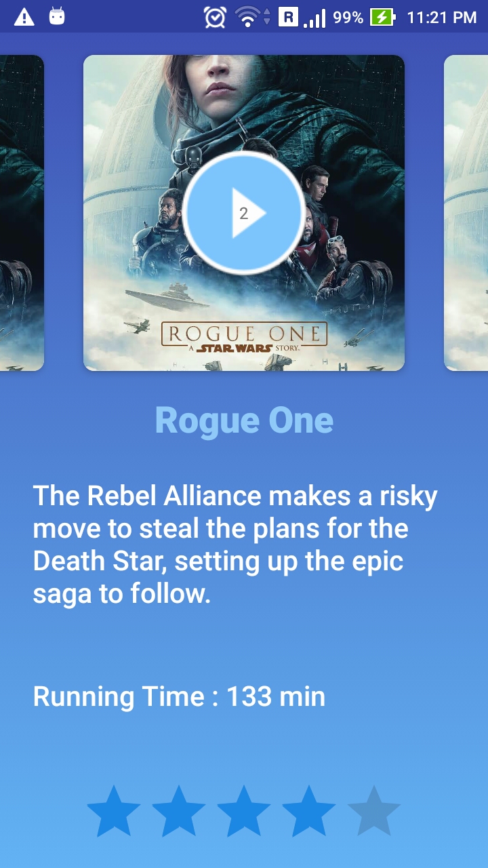Image resolution: width=488 pixels, height=868 pixels.
Task: Tap the signal strength bars
Action: (x=314, y=18)
